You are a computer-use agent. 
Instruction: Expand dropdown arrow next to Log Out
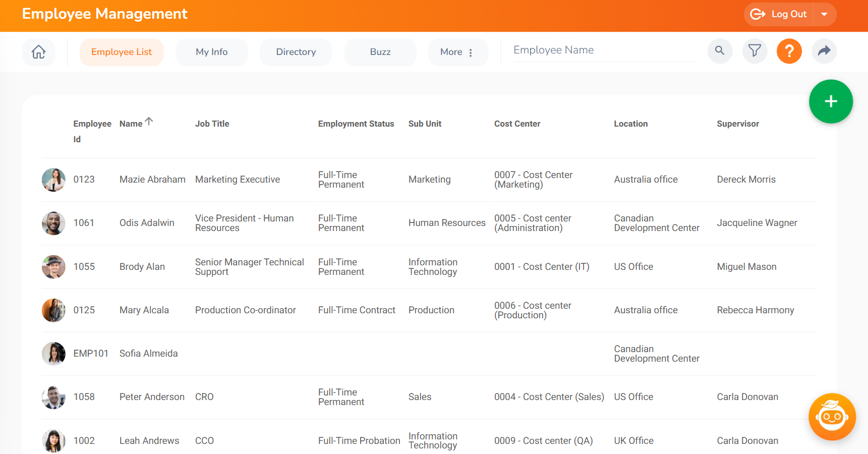825,14
